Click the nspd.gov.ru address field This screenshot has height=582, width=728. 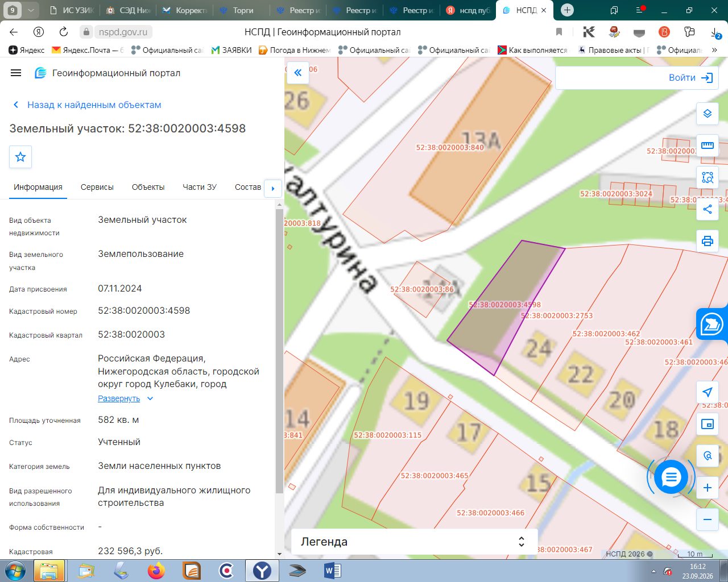tap(123, 32)
